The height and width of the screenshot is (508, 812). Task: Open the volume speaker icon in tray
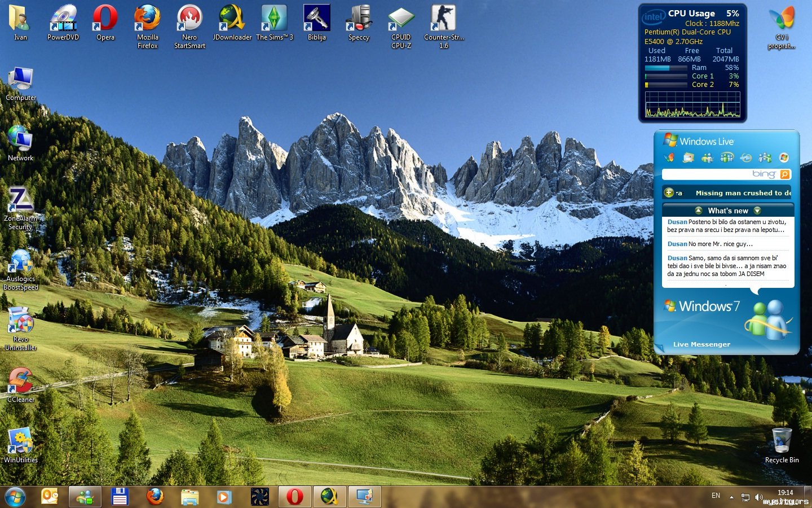point(758,497)
